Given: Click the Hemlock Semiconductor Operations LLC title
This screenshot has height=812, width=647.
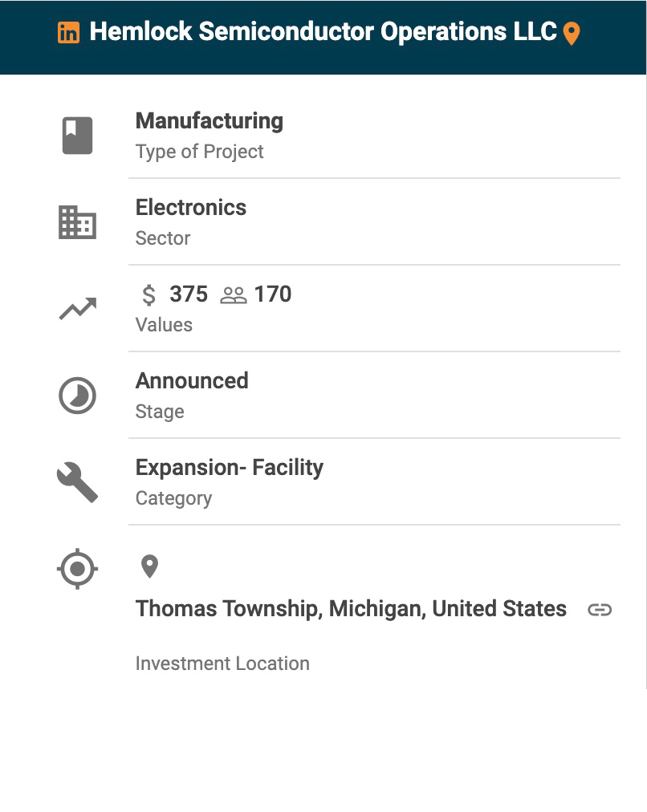Looking at the screenshot, I should pos(323,32).
